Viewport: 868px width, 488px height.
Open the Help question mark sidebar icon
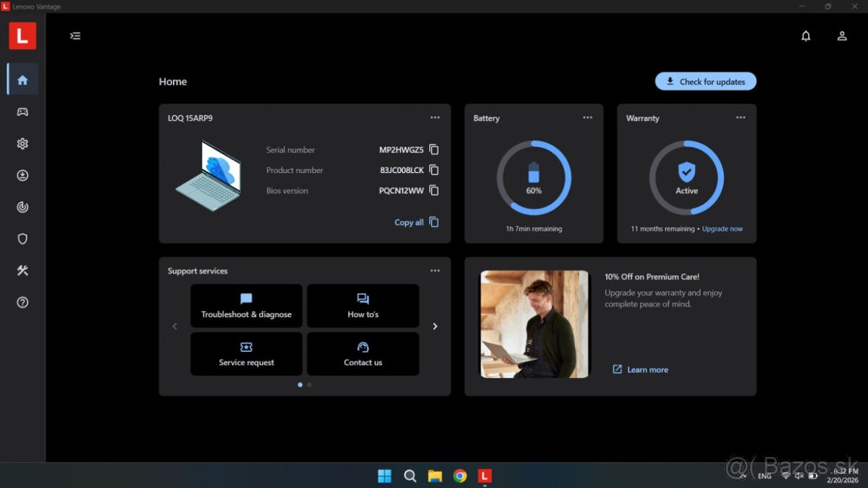click(22, 303)
